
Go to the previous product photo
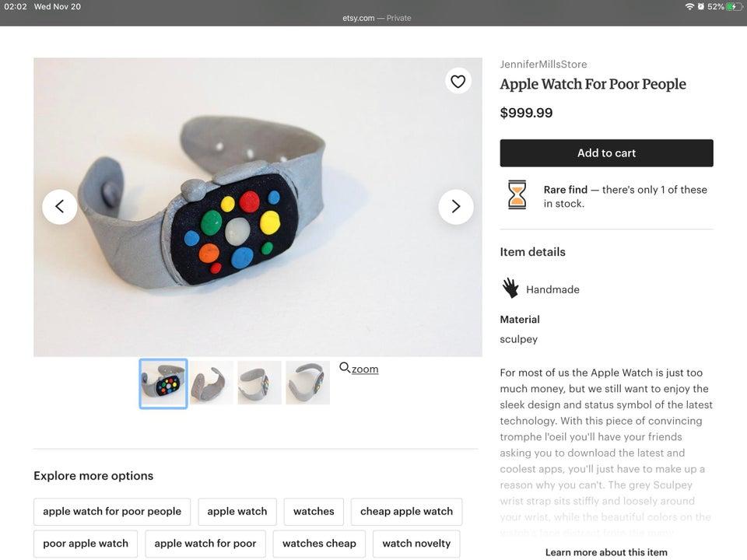(60, 207)
